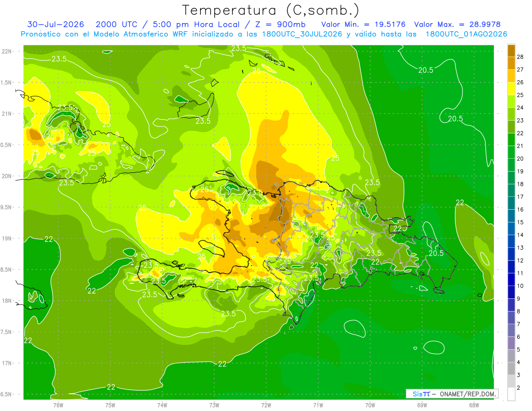This screenshot has height=411, width=532.
Task: Click the yellow legend swatch between 26 and 25
Action: [511, 89]
